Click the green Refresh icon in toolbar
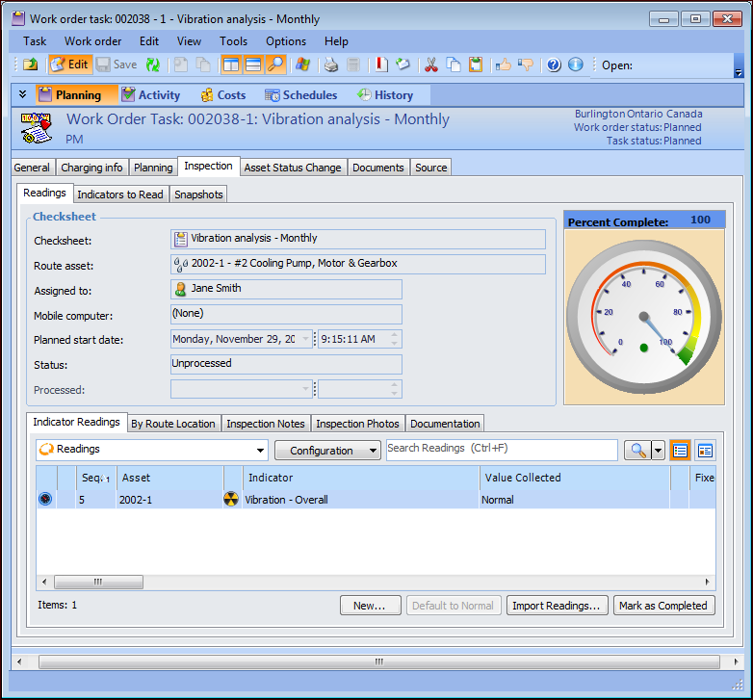 [154, 65]
